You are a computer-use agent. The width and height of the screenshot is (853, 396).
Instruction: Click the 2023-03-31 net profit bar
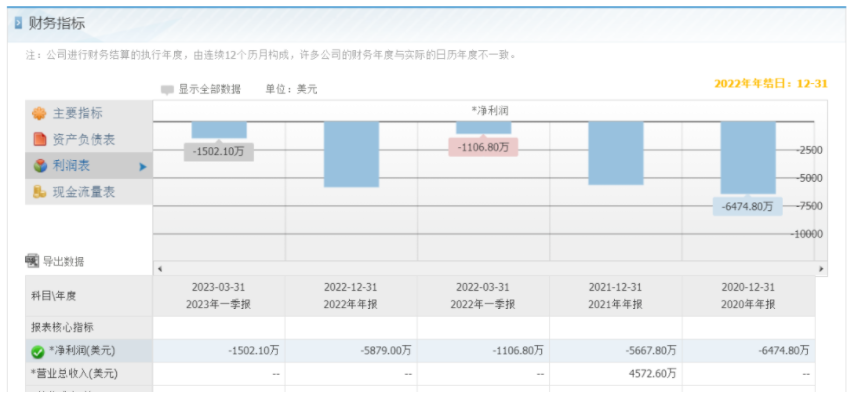pyautogui.click(x=219, y=129)
